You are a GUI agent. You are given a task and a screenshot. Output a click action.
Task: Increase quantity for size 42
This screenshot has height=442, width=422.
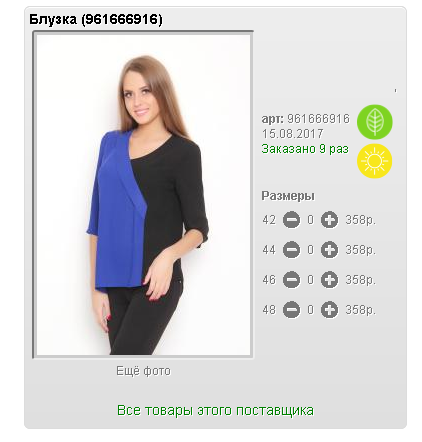pos(329,220)
